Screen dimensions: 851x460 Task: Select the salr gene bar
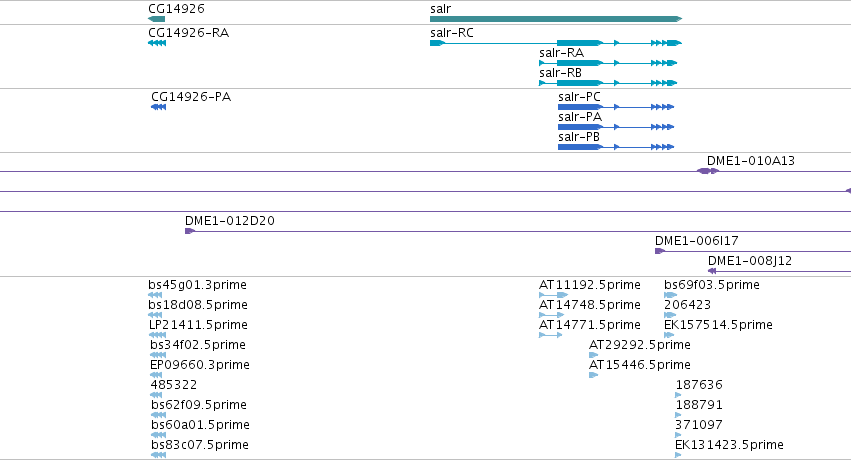[556, 19]
